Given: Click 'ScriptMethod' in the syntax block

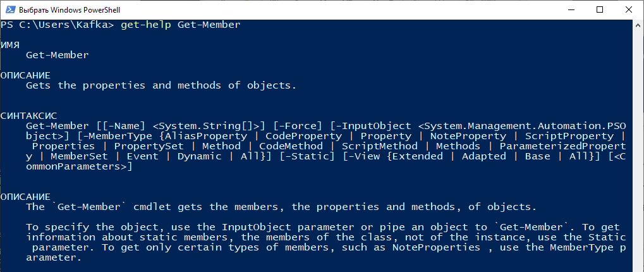Looking at the screenshot, I should (x=379, y=146).
